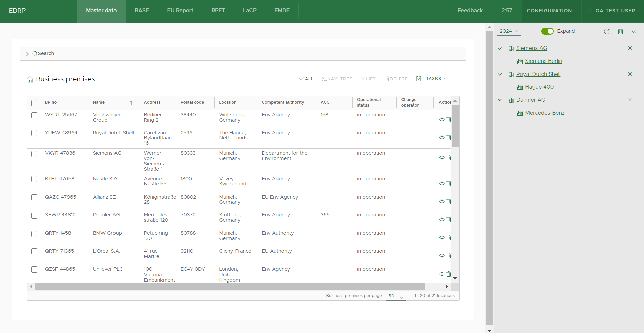Click the ALL button above the table

click(x=306, y=79)
